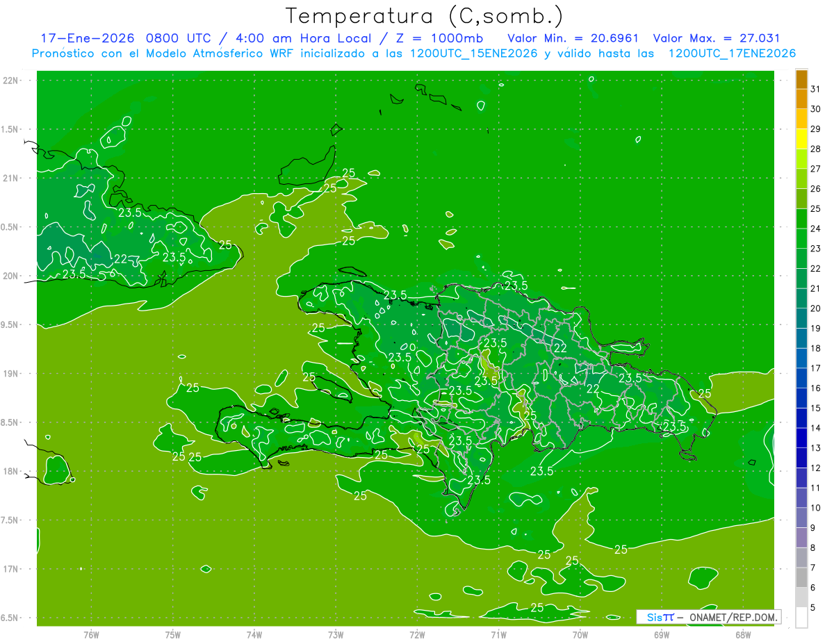Click the '75W' longitude axis label
Image resolution: width=834 pixels, height=644 pixels.
coord(173,635)
